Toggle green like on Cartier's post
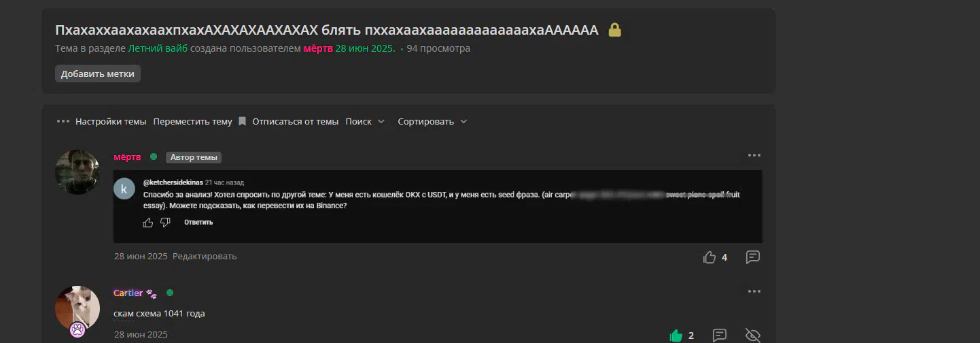Viewport: 980px width, 343px height. pos(676,336)
